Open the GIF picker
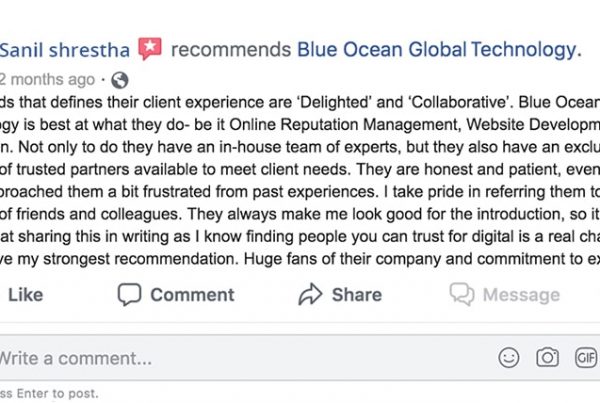Image resolution: width=600 pixels, height=403 pixels. (586, 358)
